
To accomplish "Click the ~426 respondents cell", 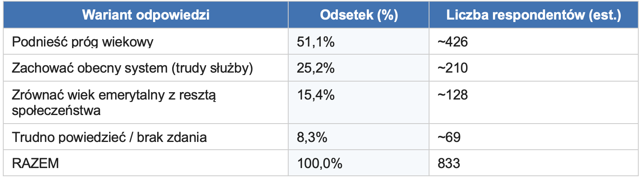I will click(453, 42).
